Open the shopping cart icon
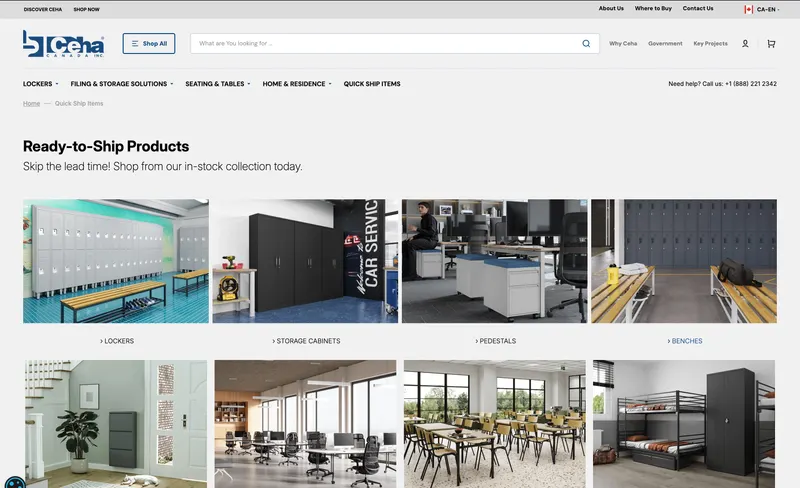This screenshot has height=488, width=800. (771, 44)
